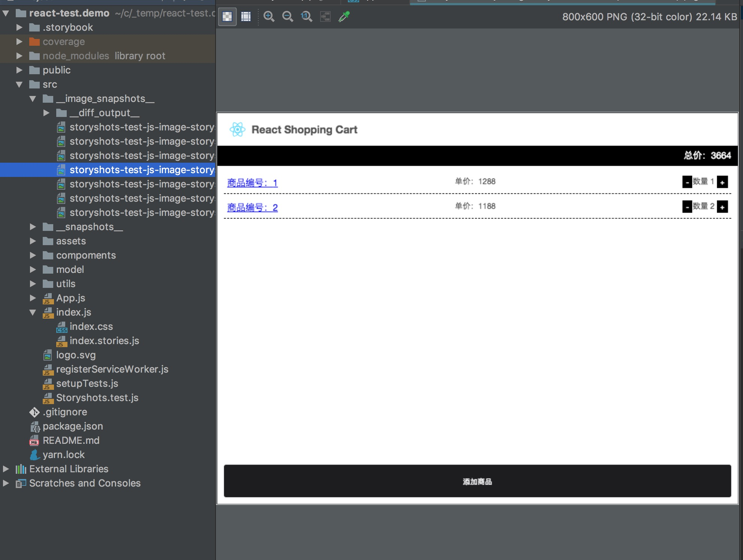Select index.stories.js in project tree

click(104, 341)
